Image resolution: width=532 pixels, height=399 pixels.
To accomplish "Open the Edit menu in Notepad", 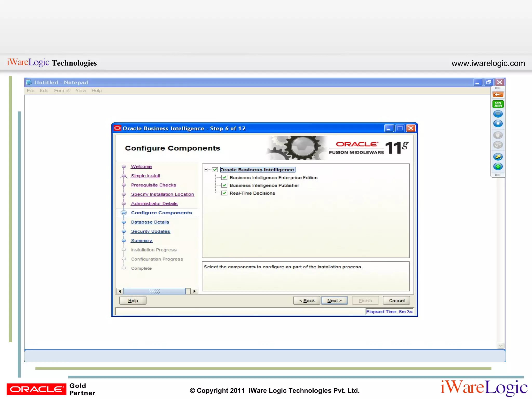I will 44,90.
